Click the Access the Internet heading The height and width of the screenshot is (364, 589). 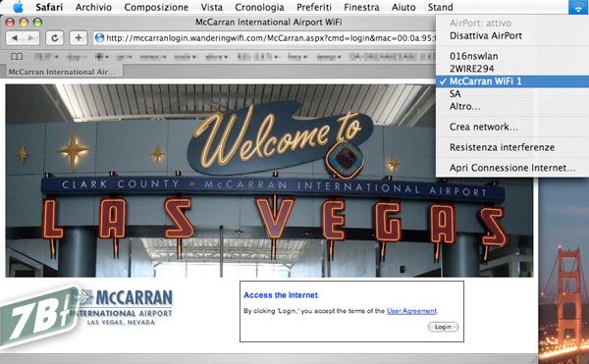[x=281, y=295]
